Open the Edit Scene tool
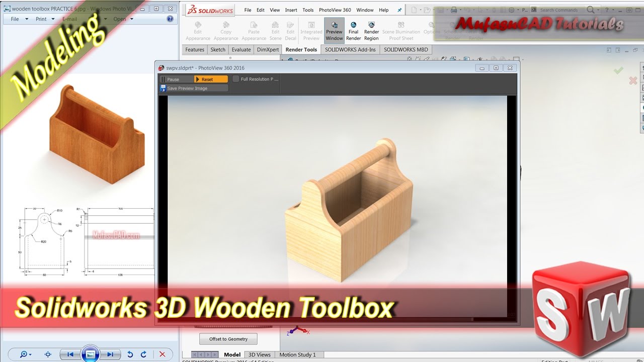The image size is (644, 362). pyautogui.click(x=275, y=31)
